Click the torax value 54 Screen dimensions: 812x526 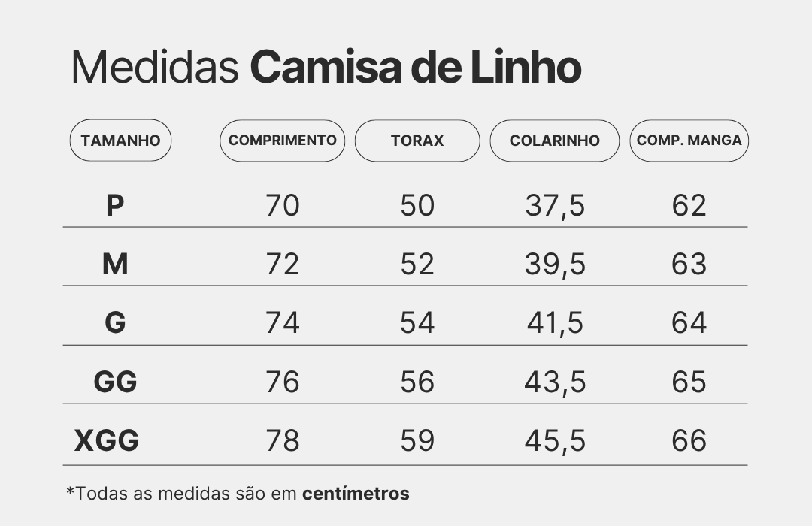[x=417, y=322]
